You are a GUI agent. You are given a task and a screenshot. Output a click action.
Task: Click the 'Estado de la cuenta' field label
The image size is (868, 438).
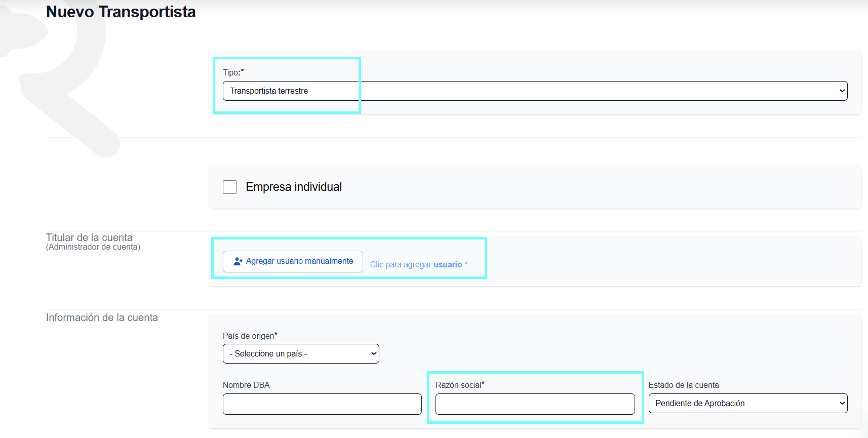pos(684,385)
